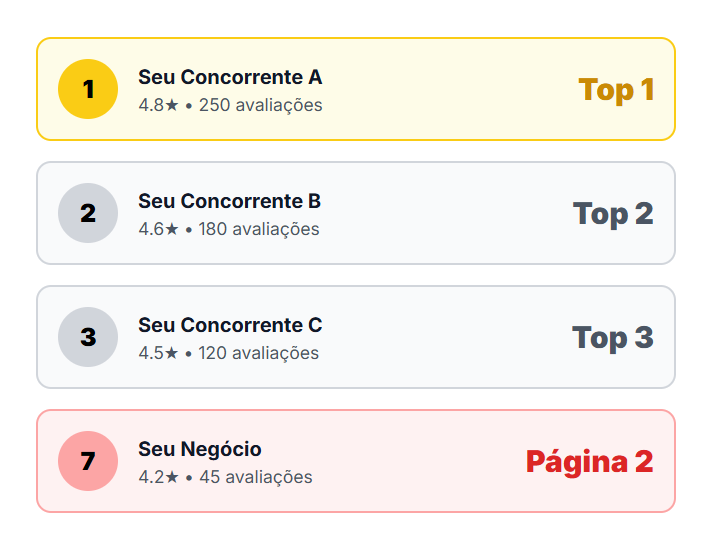Click the star icon next to 4.2
The width and height of the screenshot is (718, 552).
[x=172, y=477]
